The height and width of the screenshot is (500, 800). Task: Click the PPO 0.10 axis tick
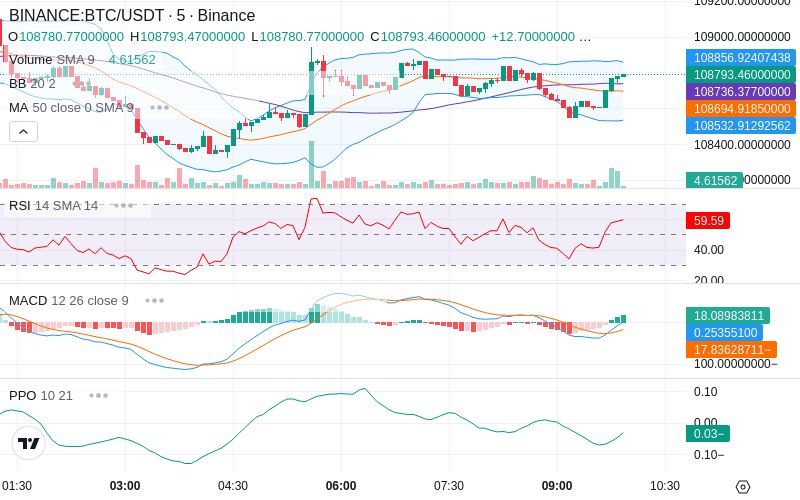[x=706, y=392]
